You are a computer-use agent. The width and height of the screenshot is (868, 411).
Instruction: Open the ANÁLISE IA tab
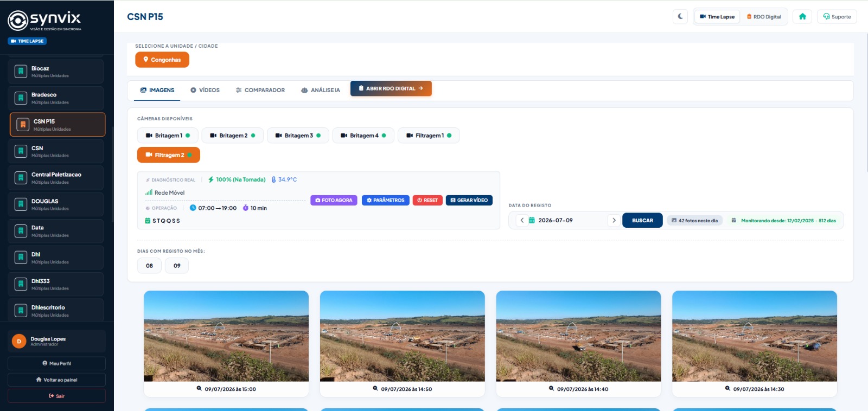[321, 90]
